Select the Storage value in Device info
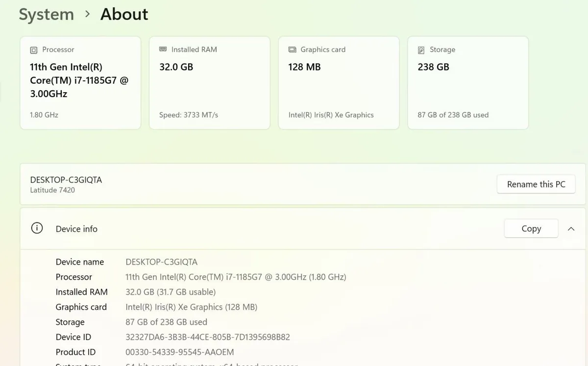The image size is (588, 366). 167,322
